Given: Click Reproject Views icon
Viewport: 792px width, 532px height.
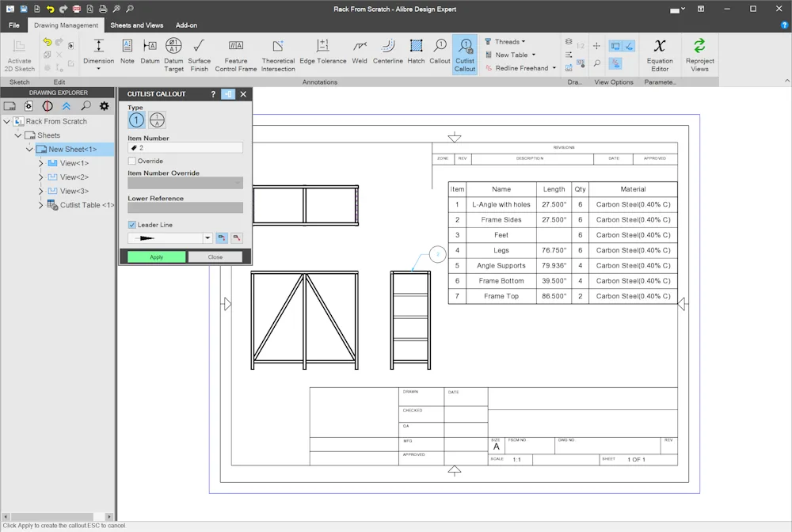Looking at the screenshot, I should coord(699,46).
